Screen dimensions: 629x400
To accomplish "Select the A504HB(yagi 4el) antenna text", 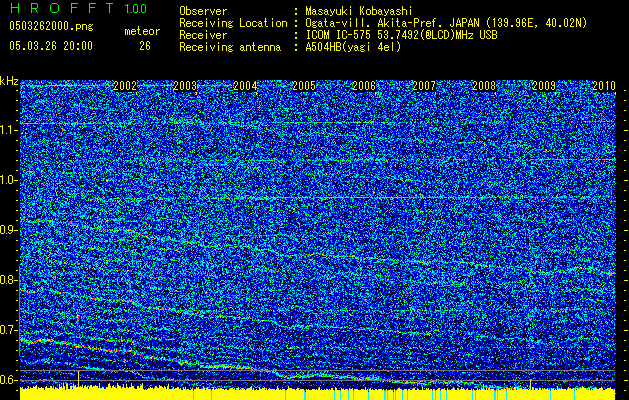I will point(353,47).
